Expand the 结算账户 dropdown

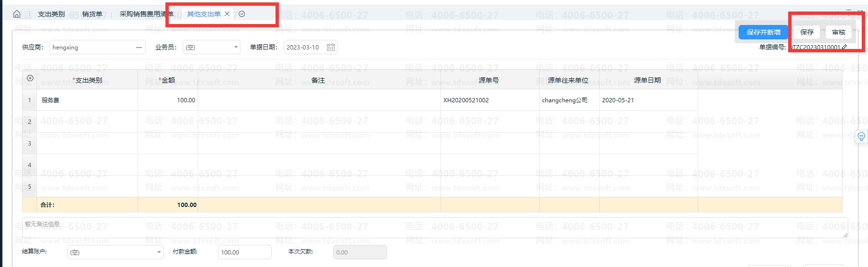(x=159, y=252)
